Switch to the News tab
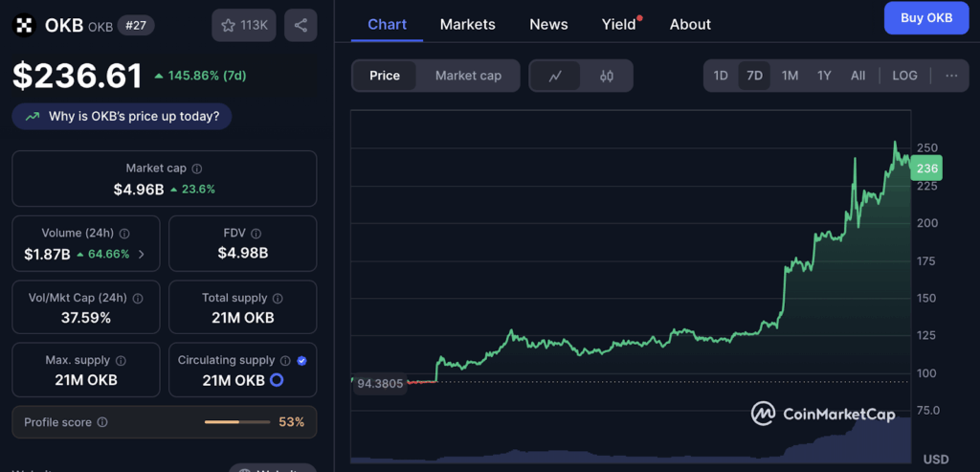 pyautogui.click(x=548, y=24)
